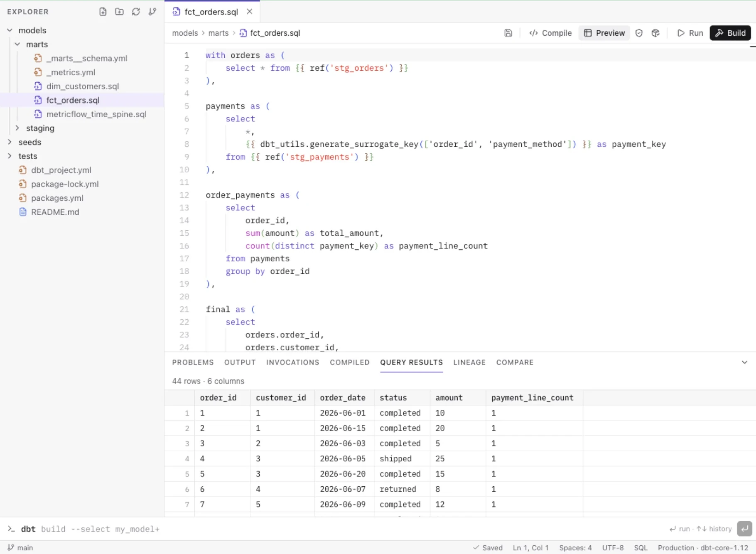This screenshot has height=554, width=756.
Task: Click marts in the breadcrumb path
Action: pos(218,33)
